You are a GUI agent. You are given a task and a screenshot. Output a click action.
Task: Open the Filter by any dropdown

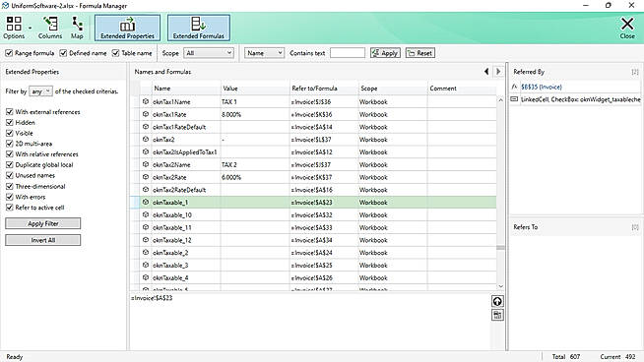pos(40,91)
